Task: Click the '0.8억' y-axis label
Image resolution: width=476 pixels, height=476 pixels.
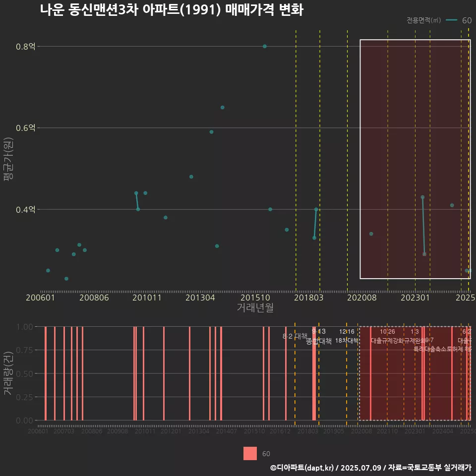Action: (25, 47)
